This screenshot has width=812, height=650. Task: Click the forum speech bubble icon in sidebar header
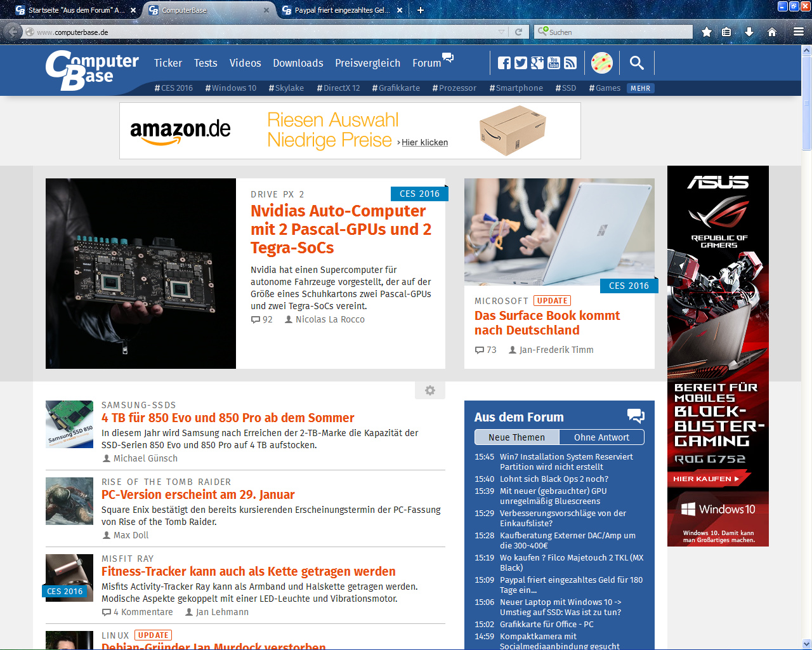click(636, 416)
